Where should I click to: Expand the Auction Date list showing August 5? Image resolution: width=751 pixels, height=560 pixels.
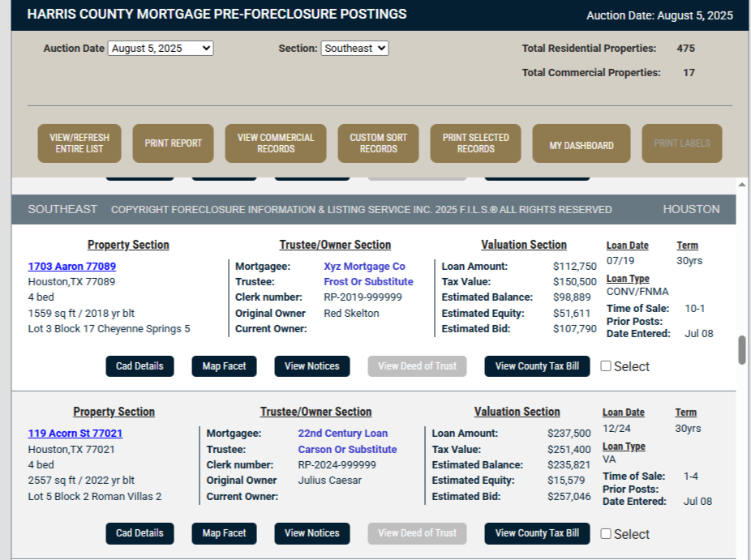[161, 48]
